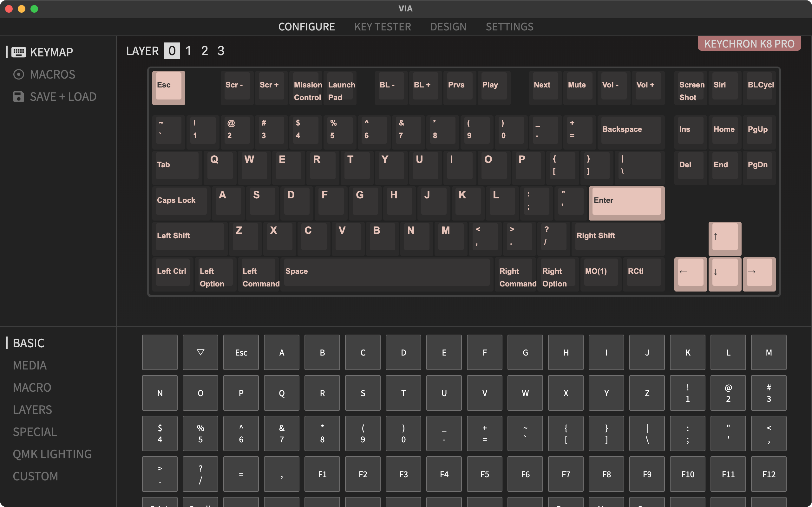Open the SETTINGS tab
Screen dimensions: 812x507
click(x=509, y=27)
